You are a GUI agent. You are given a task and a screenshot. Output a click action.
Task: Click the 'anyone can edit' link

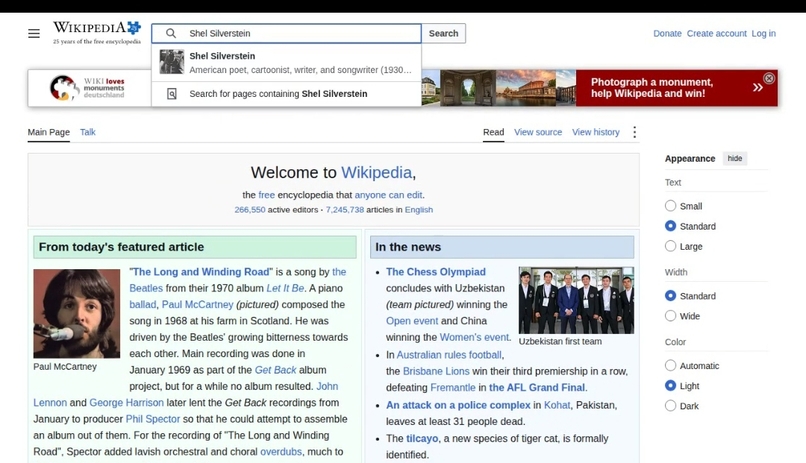388,195
